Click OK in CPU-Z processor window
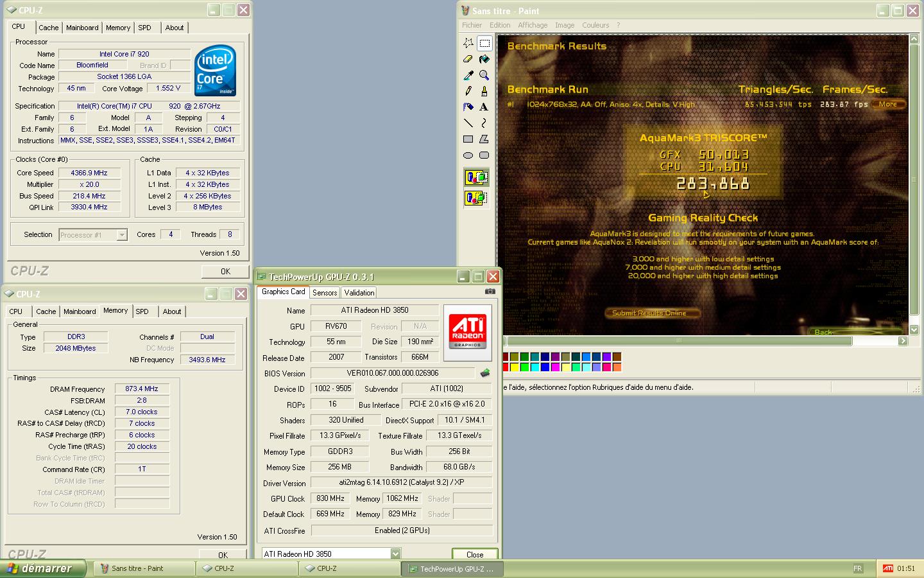Screen dimensions: 924x578 click(x=225, y=272)
